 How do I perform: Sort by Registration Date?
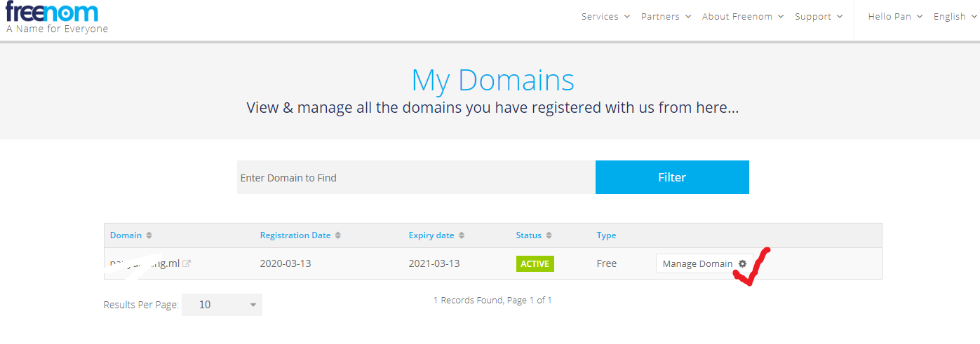pyautogui.click(x=300, y=235)
